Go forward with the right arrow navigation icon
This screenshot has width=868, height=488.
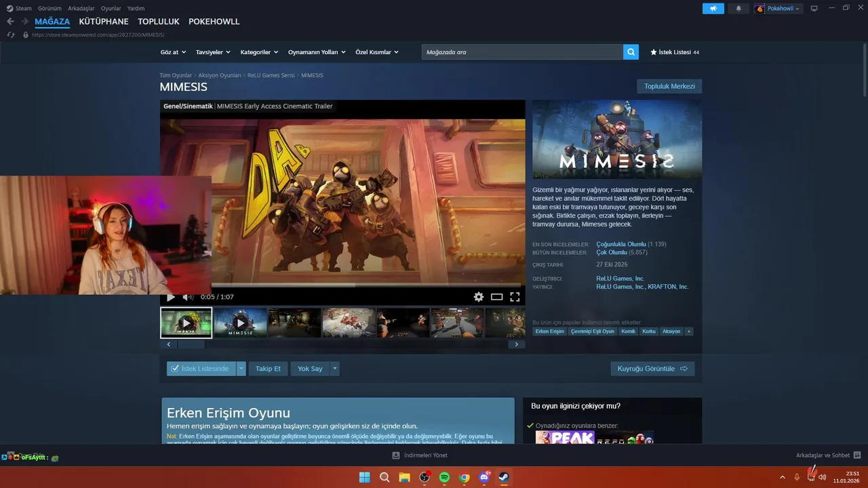[x=24, y=22]
